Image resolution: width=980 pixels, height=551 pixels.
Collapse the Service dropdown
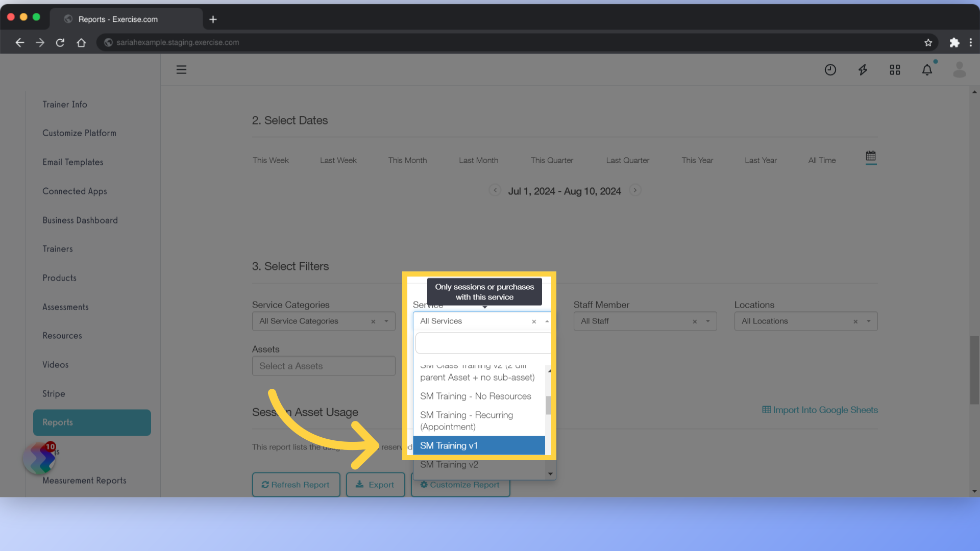click(547, 321)
